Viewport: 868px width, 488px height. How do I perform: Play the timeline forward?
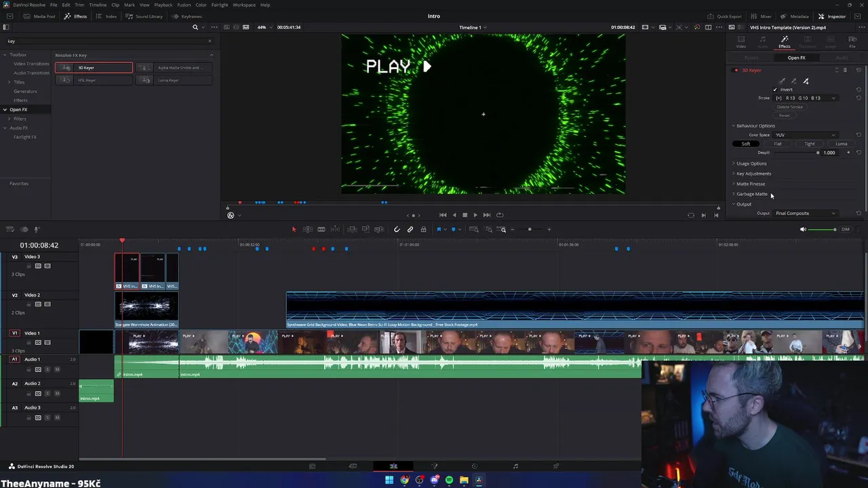click(475, 215)
